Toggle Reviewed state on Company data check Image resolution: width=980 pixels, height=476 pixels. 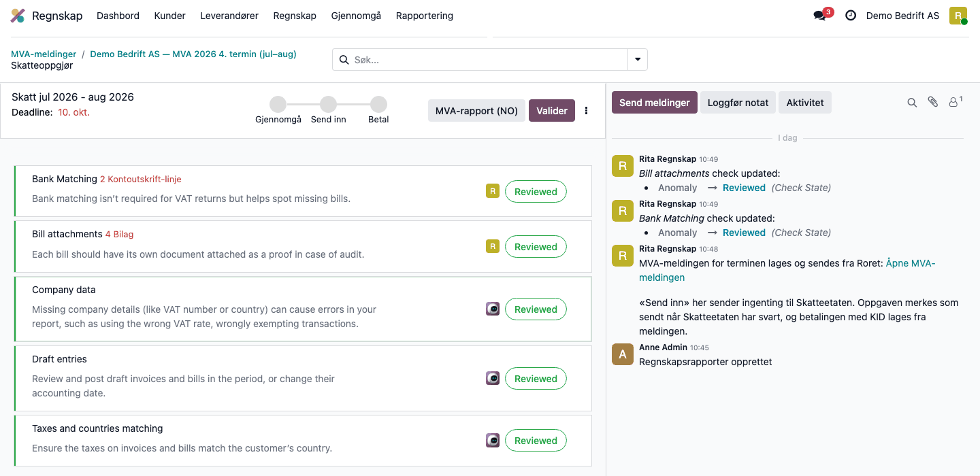pyautogui.click(x=536, y=309)
